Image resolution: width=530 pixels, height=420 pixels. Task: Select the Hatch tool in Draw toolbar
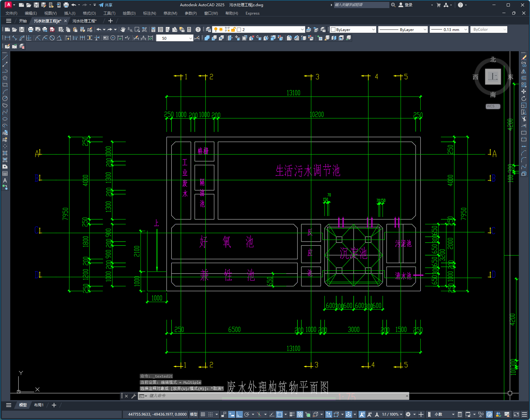point(5,153)
